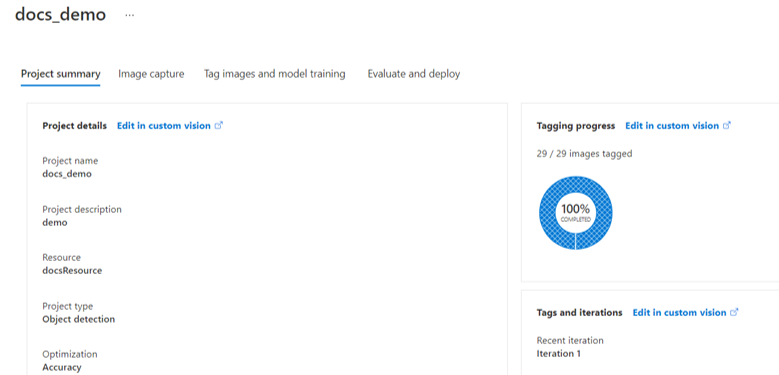The image size is (779, 375).
Task: Switch to the Project summary tab
Action: pos(61,74)
